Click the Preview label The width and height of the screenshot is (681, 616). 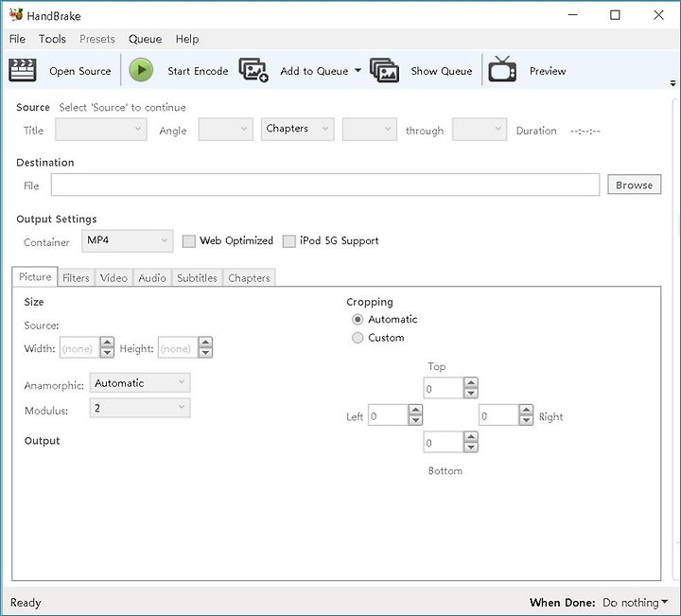(x=548, y=71)
